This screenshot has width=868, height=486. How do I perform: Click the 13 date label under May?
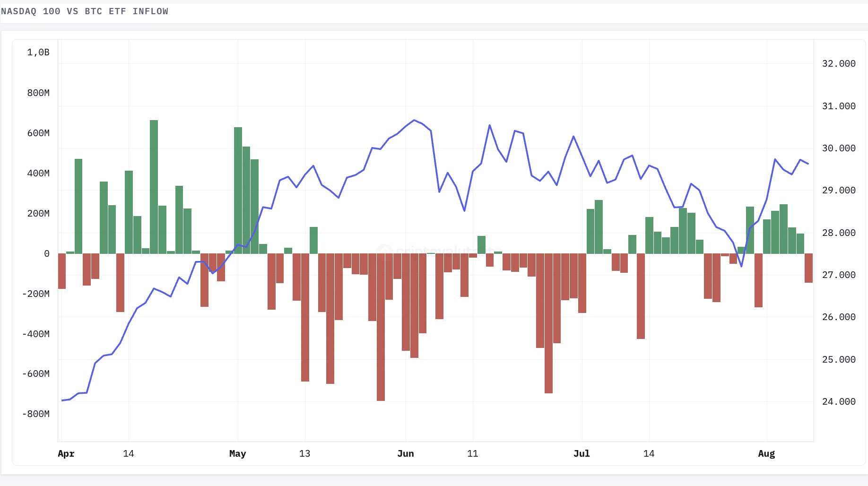pyautogui.click(x=305, y=453)
